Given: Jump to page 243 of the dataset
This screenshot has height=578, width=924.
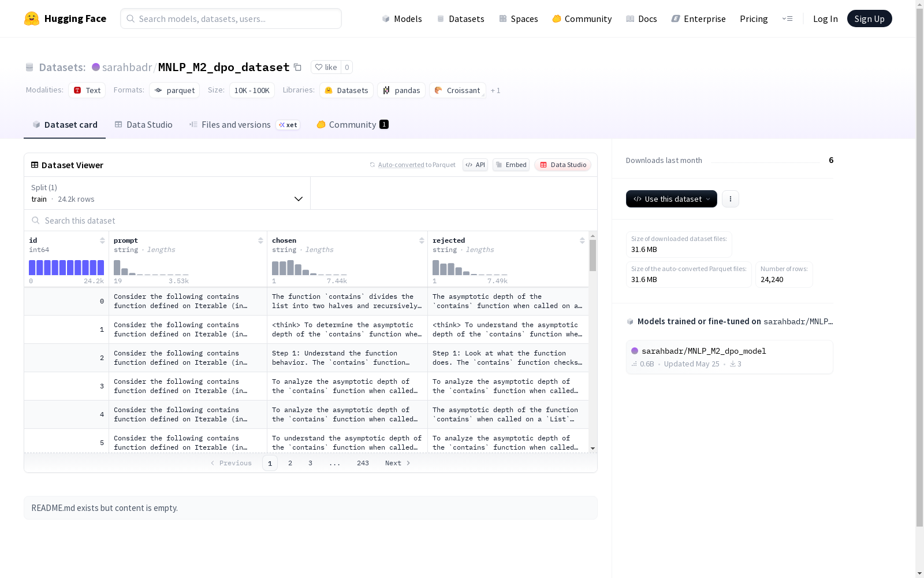Looking at the screenshot, I should tap(363, 463).
